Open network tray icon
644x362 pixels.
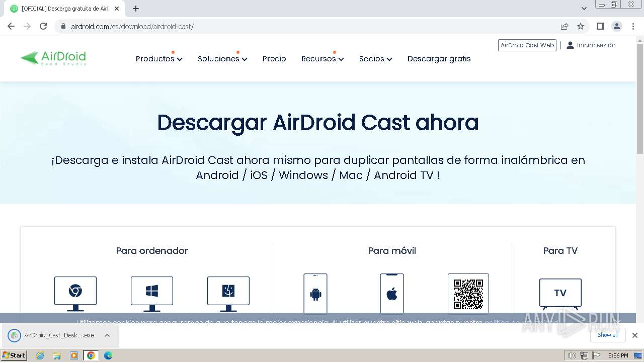click(x=584, y=355)
